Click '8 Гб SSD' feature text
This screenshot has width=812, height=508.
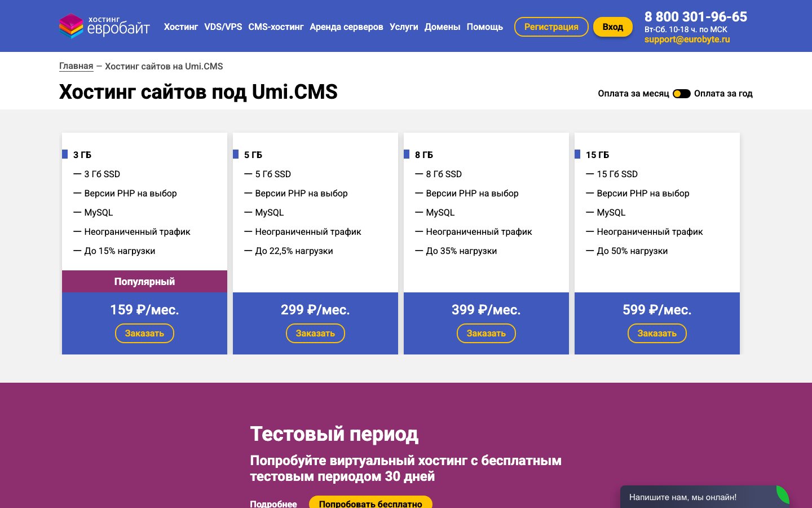(x=444, y=174)
